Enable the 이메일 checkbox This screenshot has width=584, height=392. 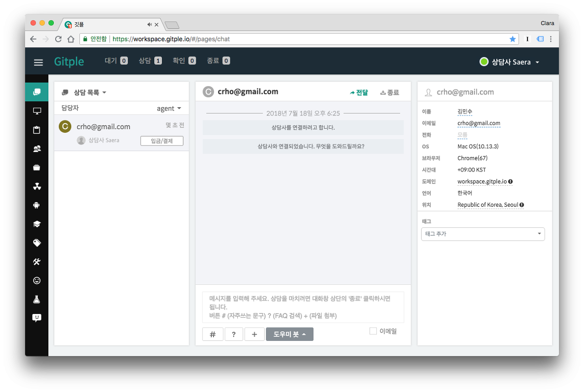[372, 331]
